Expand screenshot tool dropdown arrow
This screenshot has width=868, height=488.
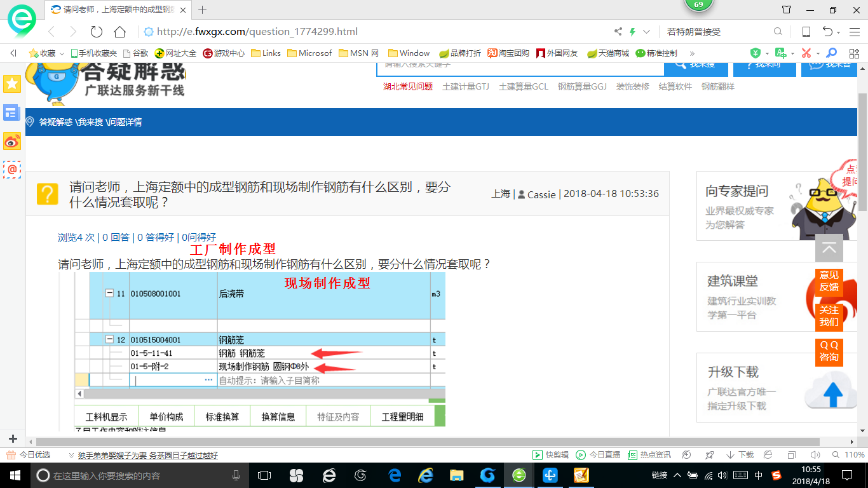tap(818, 54)
